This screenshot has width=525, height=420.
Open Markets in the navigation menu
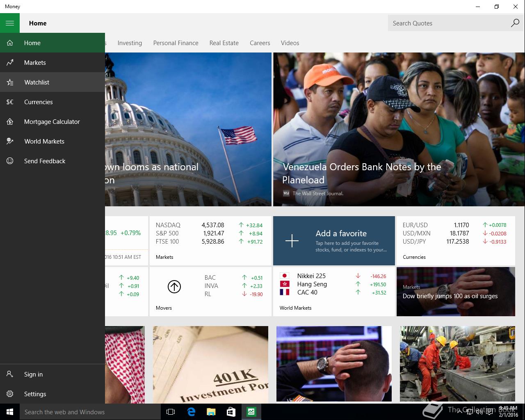[x=52, y=63]
